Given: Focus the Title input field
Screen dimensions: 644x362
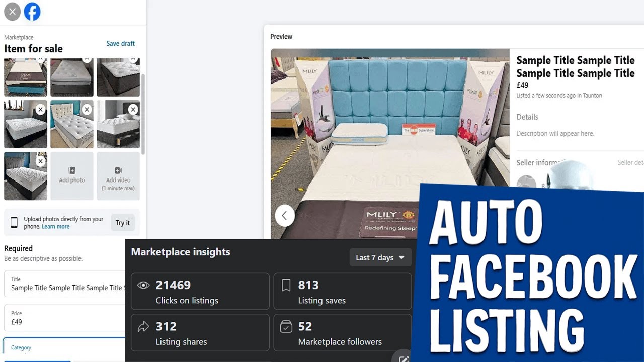Looking at the screenshot, I should (65, 284).
